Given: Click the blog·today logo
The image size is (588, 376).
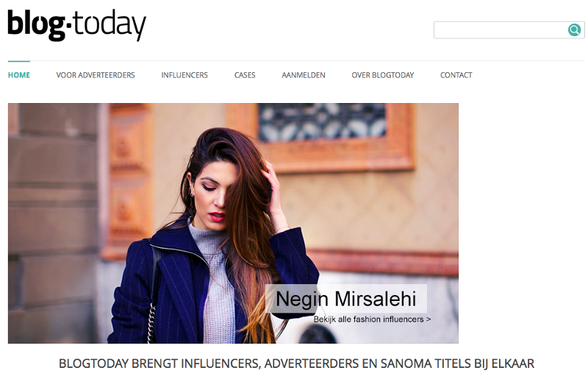Looking at the screenshot, I should (76, 25).
